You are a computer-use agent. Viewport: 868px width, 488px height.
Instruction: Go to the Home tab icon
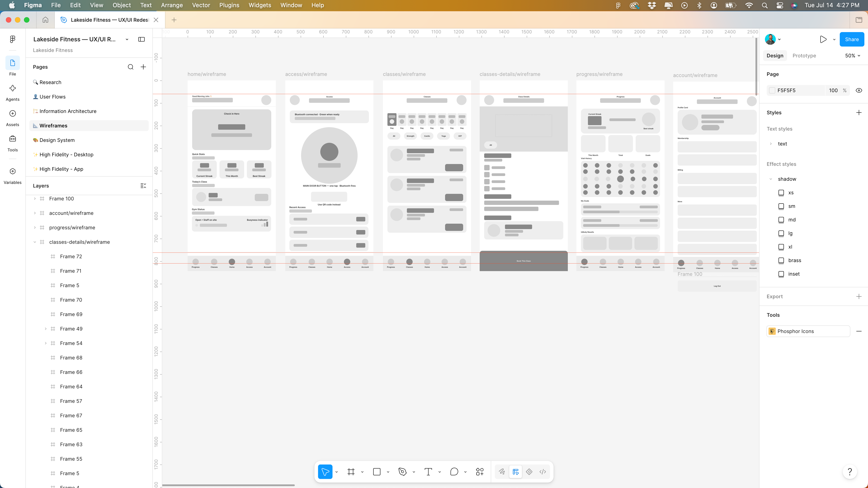tap(45, 20)
